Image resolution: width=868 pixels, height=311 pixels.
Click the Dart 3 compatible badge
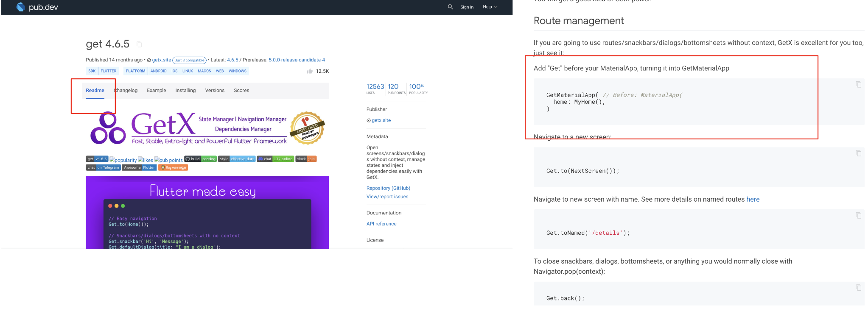[x=189, y=60]
